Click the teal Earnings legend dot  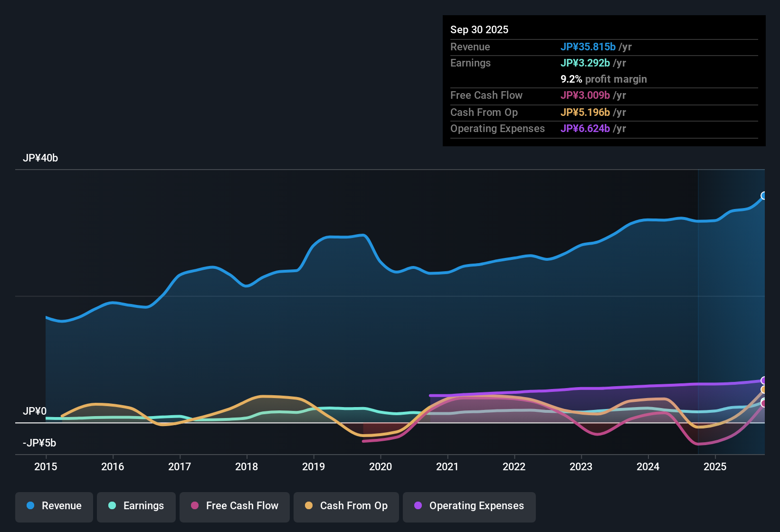[x=112, y=506]
